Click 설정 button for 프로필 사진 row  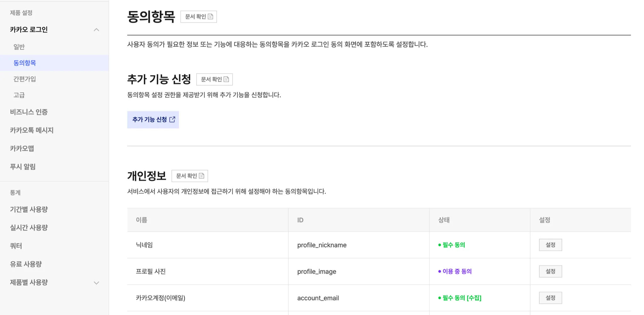coord(550,271)
